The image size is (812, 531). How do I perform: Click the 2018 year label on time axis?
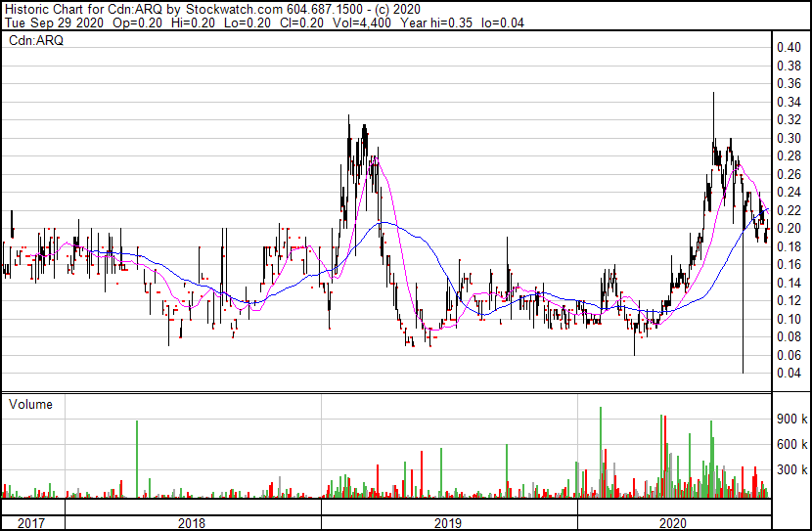192,523
